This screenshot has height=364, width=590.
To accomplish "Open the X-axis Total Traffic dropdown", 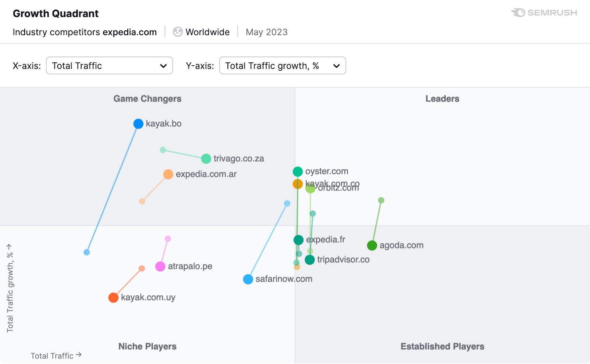I will pyautogui.click(x=109, y=66).
